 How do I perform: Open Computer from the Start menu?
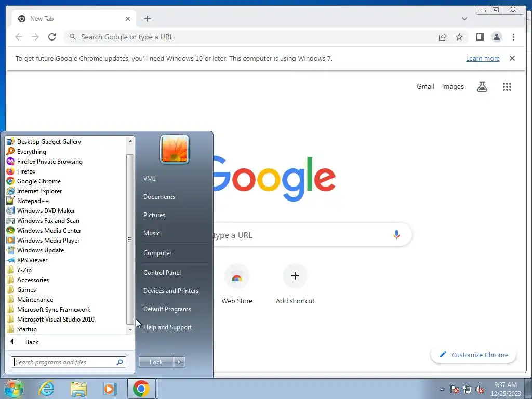pos(157,253)
